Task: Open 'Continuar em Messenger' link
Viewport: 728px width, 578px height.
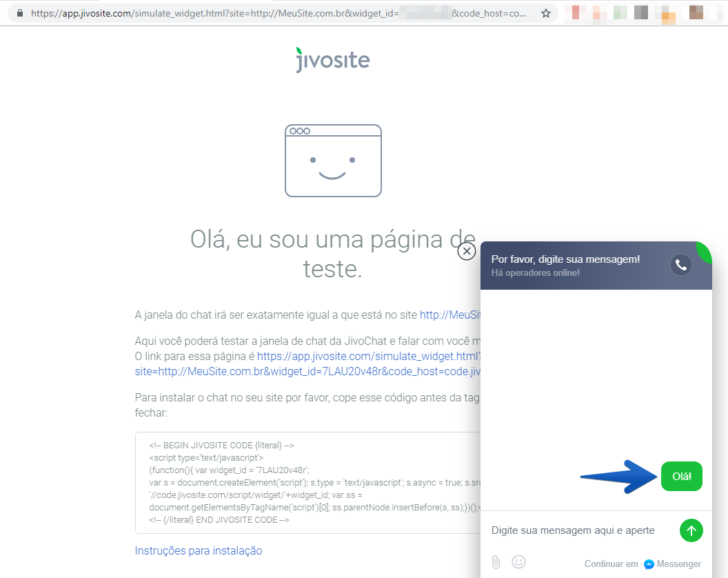Action: click(x=643, y=564)
